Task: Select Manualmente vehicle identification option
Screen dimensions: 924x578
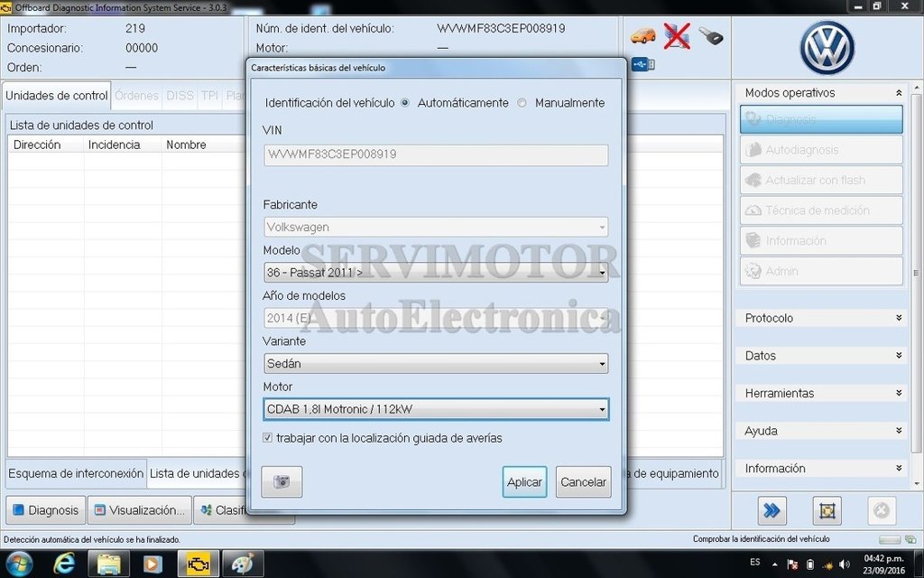Action: [522, 103]
